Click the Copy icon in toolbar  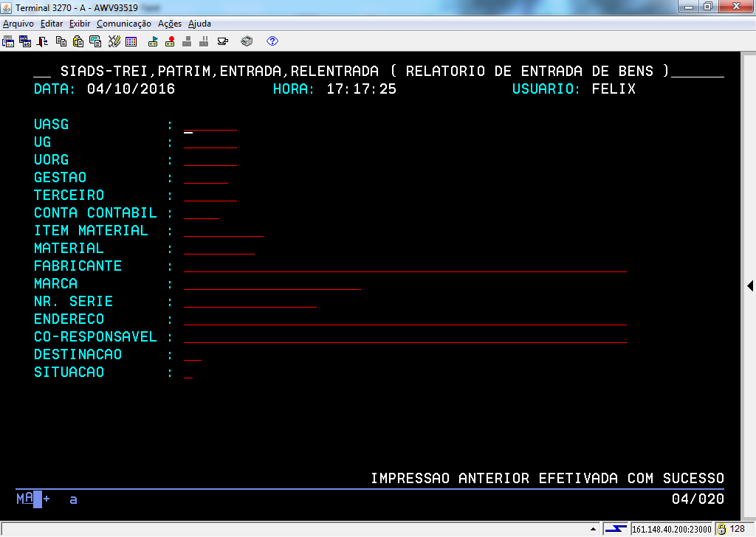(61, 41)
